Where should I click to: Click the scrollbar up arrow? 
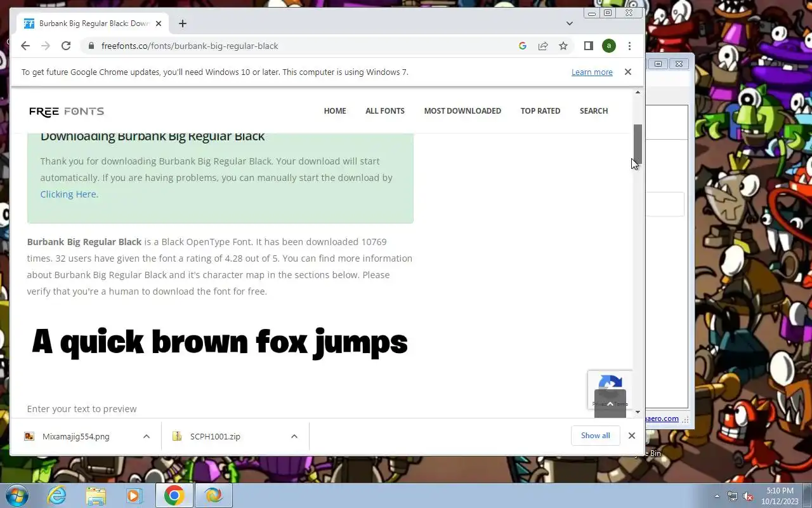point(638,93)
